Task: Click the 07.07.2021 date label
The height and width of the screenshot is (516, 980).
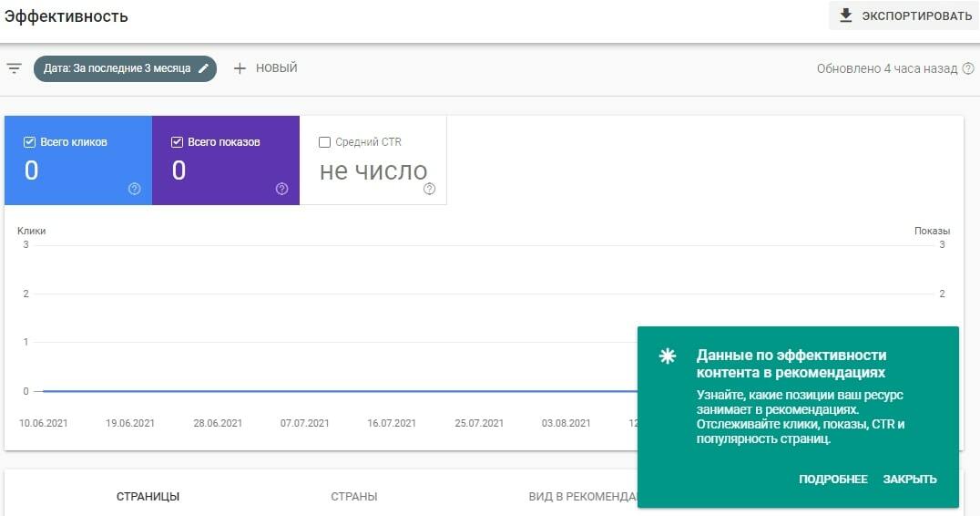Action: coord(304,423)
